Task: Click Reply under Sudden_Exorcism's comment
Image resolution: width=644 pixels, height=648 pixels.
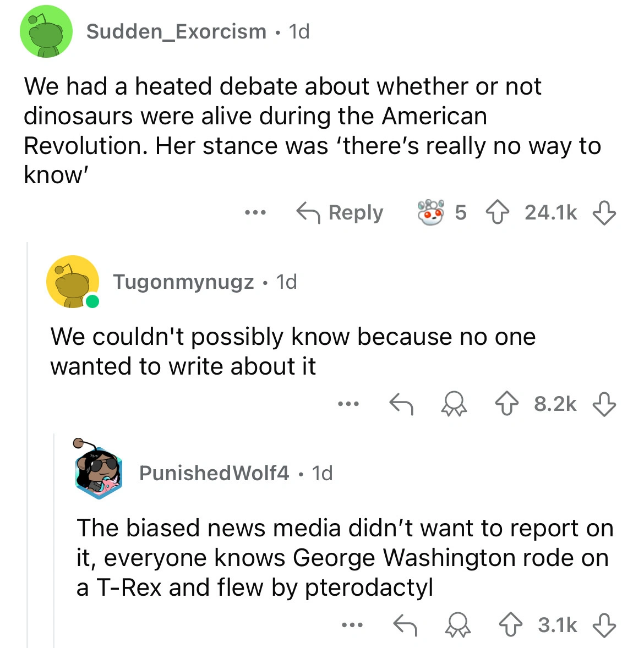Action: (x=340, y=212)
